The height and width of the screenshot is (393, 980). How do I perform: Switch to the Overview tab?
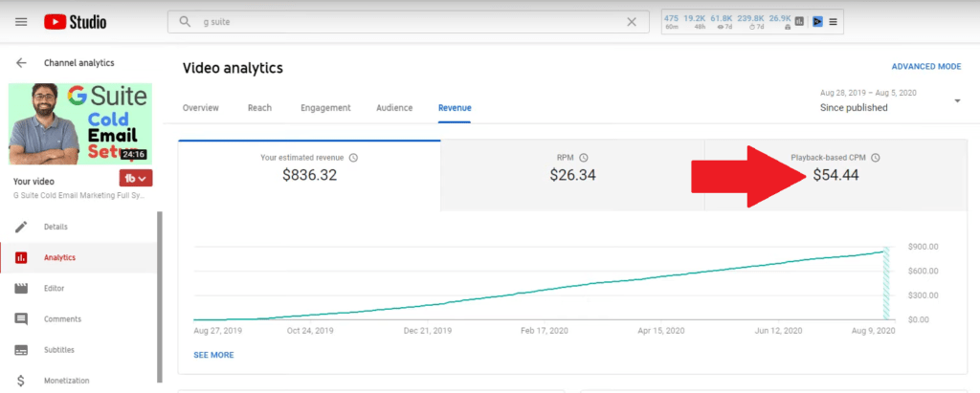click(x=201, y=108)
